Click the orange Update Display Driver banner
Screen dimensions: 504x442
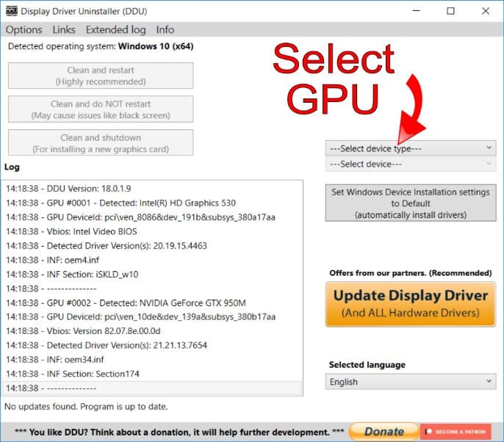pos(411,304)
